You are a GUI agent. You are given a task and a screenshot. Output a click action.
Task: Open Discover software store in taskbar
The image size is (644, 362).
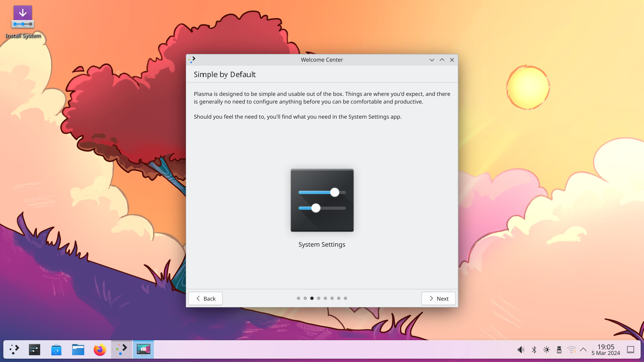[56, 350]
